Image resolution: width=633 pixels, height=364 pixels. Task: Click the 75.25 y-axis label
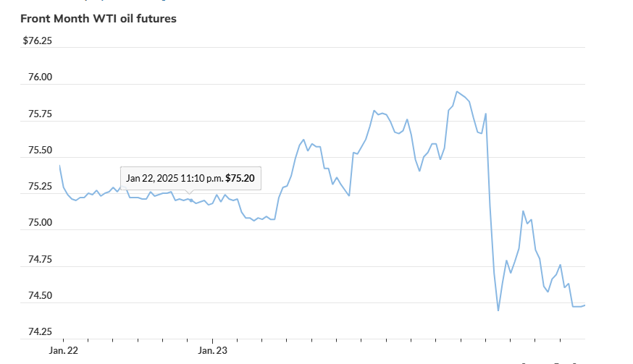pos(40,187)
